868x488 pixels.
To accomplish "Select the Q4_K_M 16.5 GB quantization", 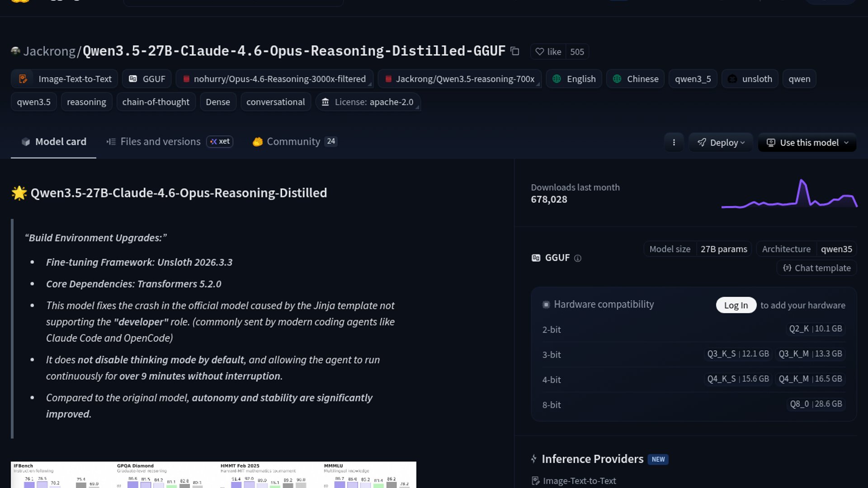I will [810, 379].
